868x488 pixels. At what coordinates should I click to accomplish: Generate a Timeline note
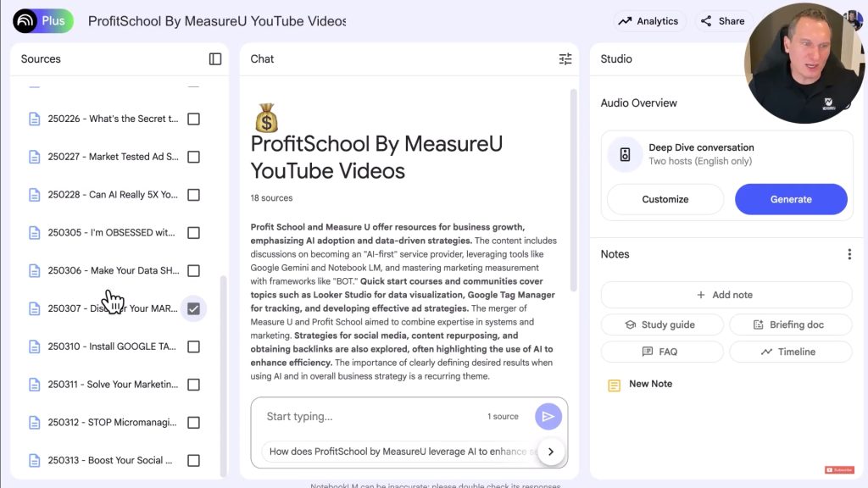click(790, 352)
